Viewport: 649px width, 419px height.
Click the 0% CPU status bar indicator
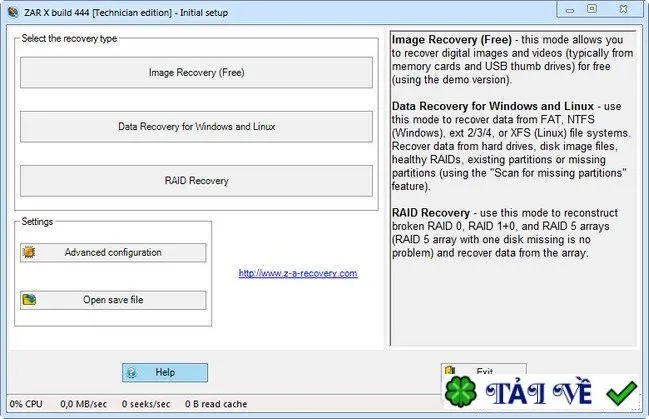point(26,404)
